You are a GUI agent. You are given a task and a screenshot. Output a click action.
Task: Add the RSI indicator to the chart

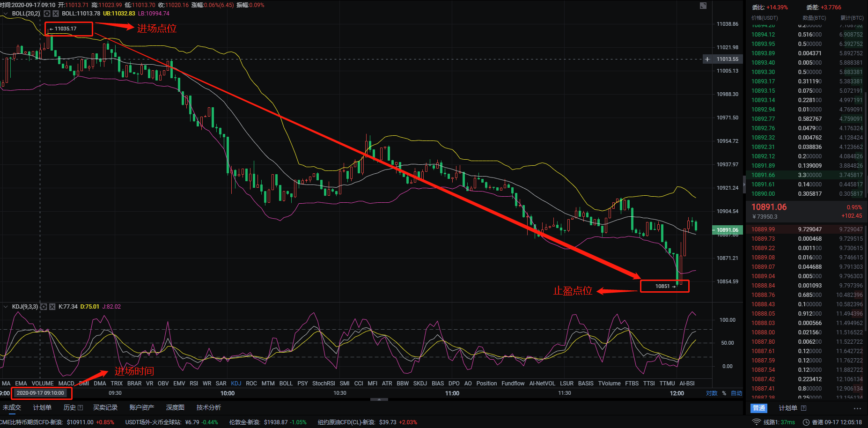point(194,383)
